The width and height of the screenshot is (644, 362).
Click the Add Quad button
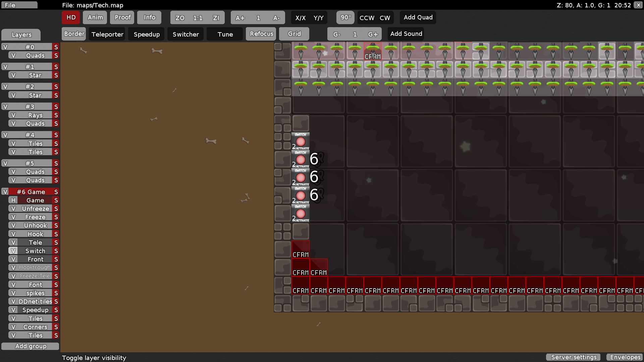(418, 17)
